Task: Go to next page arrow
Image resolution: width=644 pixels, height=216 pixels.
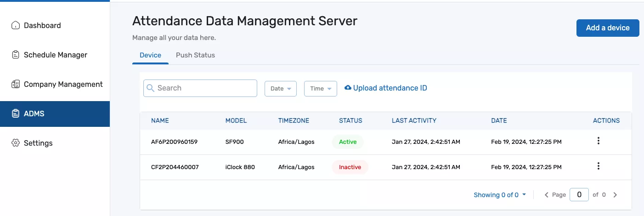Action: tap(615, 195)
